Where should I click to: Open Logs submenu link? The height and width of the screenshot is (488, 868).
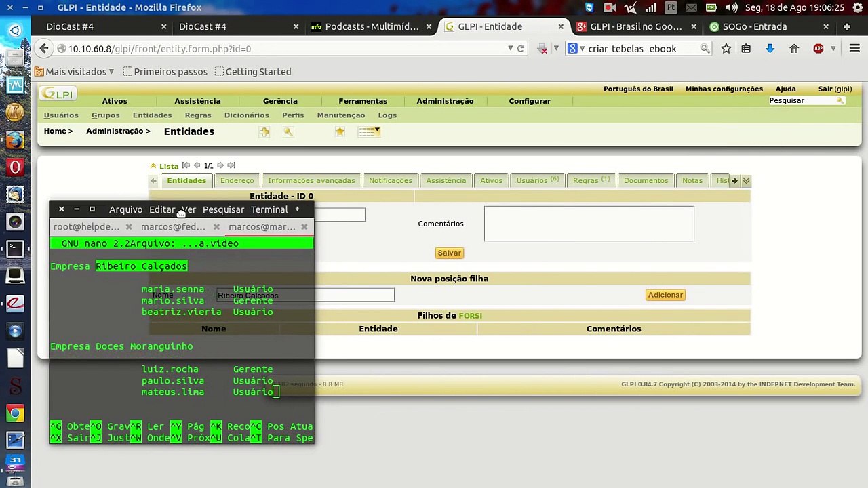[387, 115]
